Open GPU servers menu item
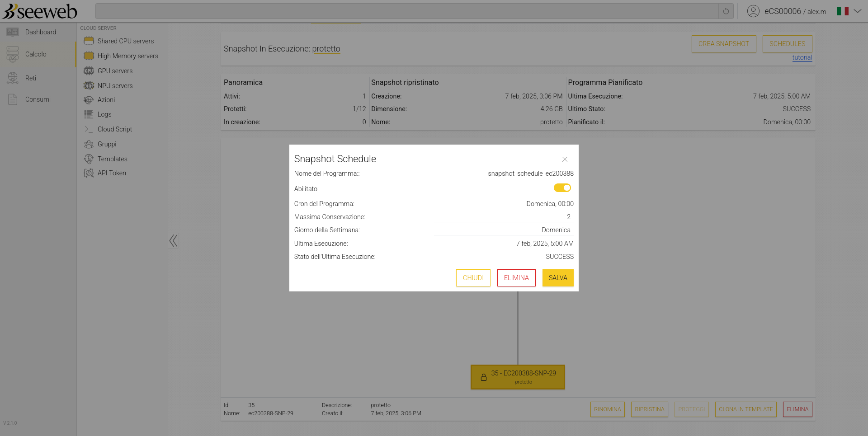 click(115, 71)
